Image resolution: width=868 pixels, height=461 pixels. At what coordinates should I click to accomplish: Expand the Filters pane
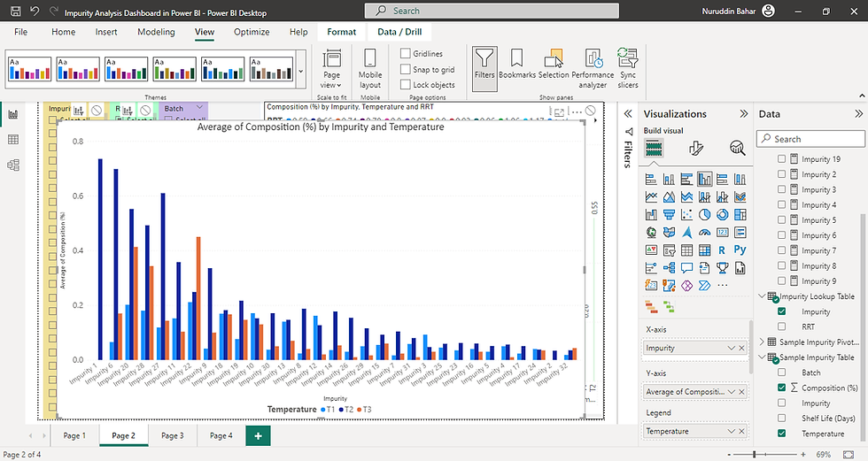tap(628, 114)
